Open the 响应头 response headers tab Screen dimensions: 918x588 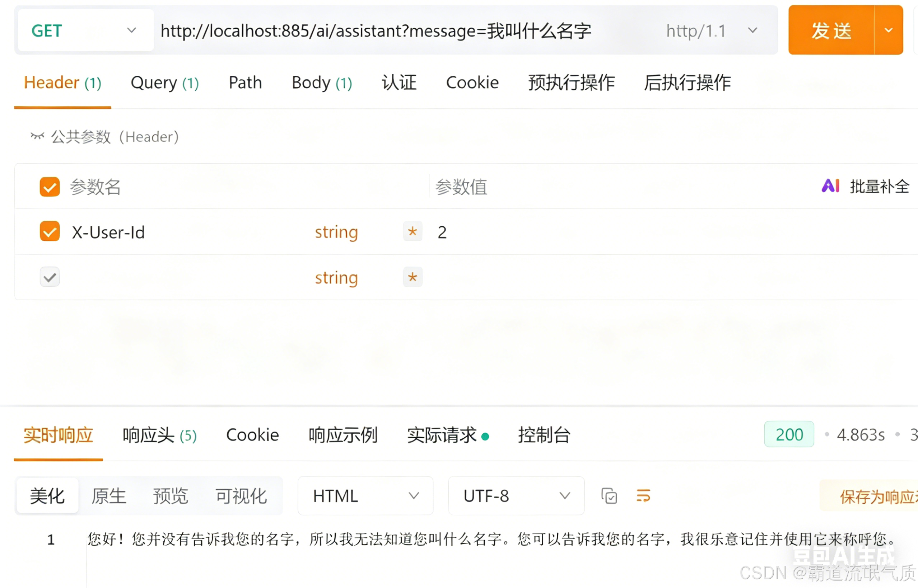(159, 435)
